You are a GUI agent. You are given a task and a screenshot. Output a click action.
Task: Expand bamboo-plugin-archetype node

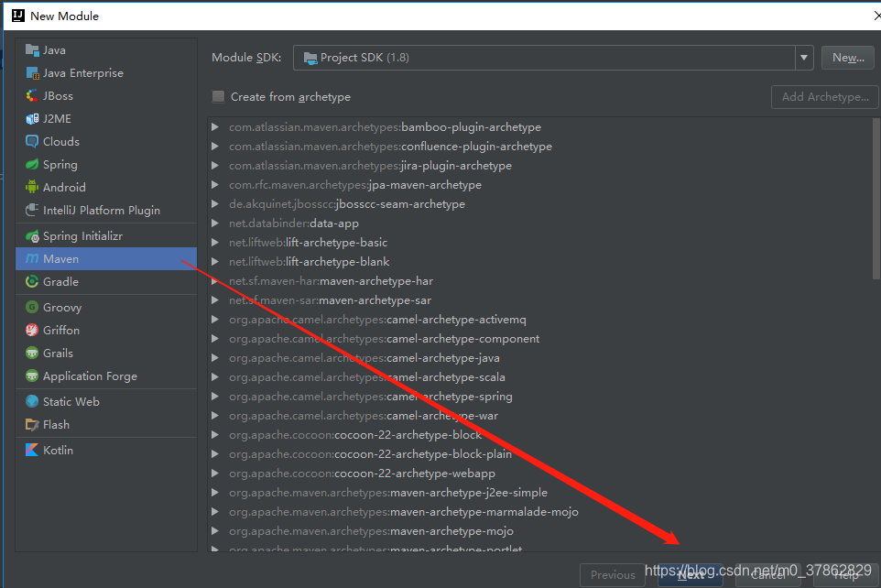[214, 127]
